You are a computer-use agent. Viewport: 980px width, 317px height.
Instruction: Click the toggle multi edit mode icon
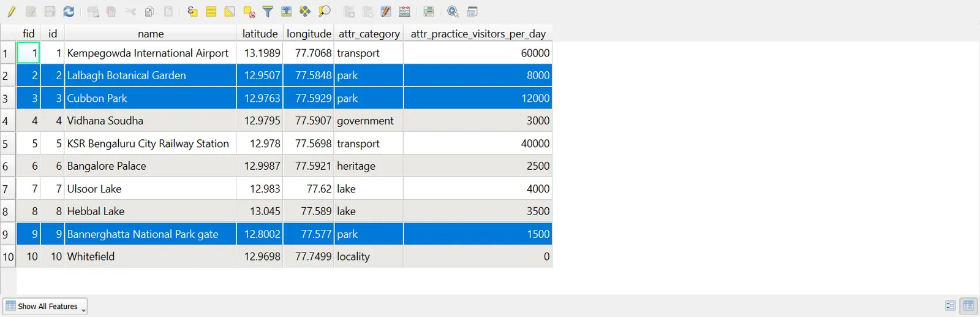tap(31, 12)
